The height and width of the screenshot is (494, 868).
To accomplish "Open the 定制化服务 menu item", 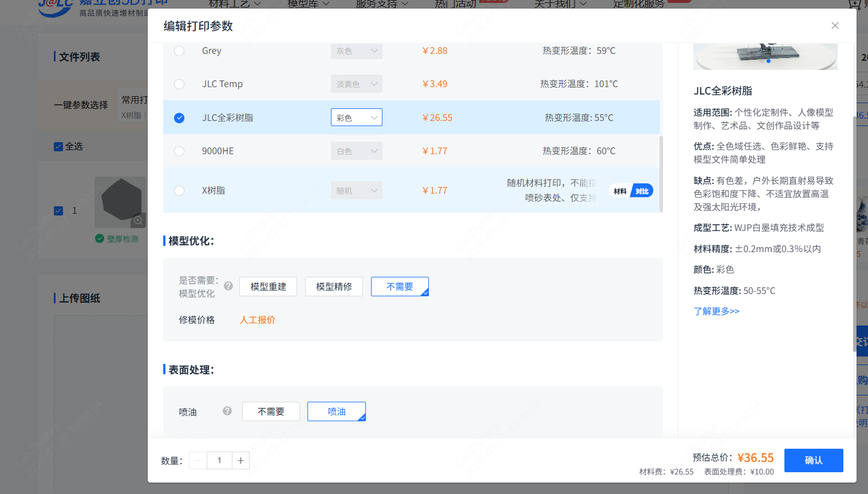I will tap(639, 3).
